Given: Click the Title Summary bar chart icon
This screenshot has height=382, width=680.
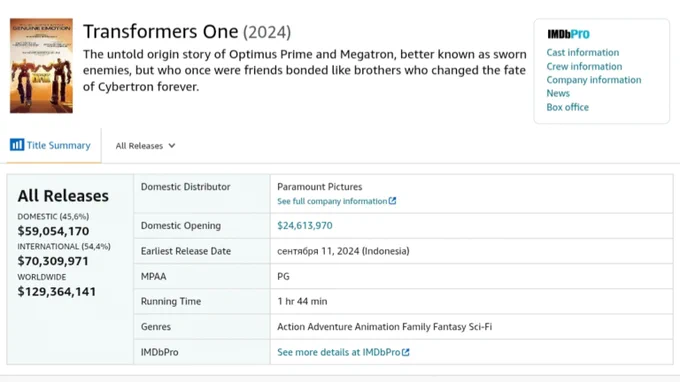Looking at the screenshot, I should click(17, 145).
